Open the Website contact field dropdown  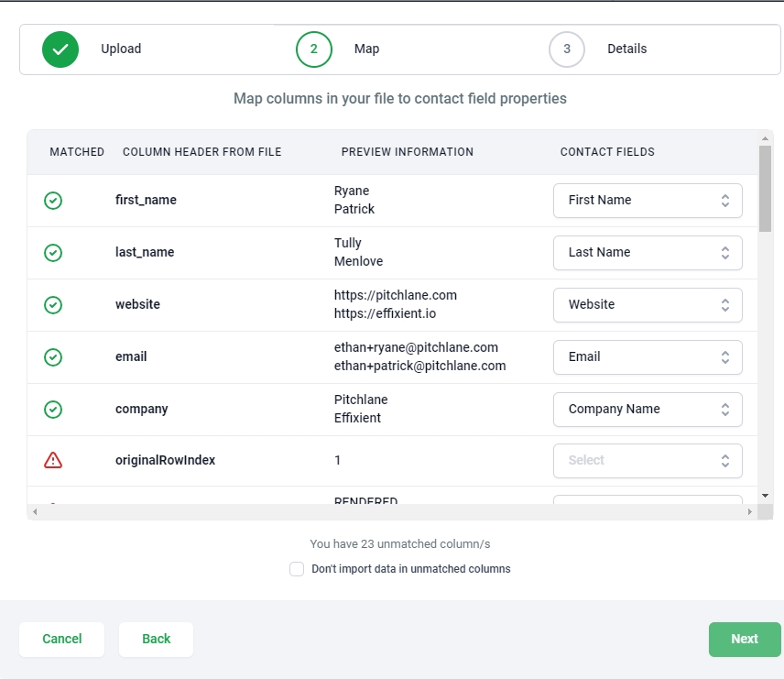pyautogui.click(x=648, y=305)
